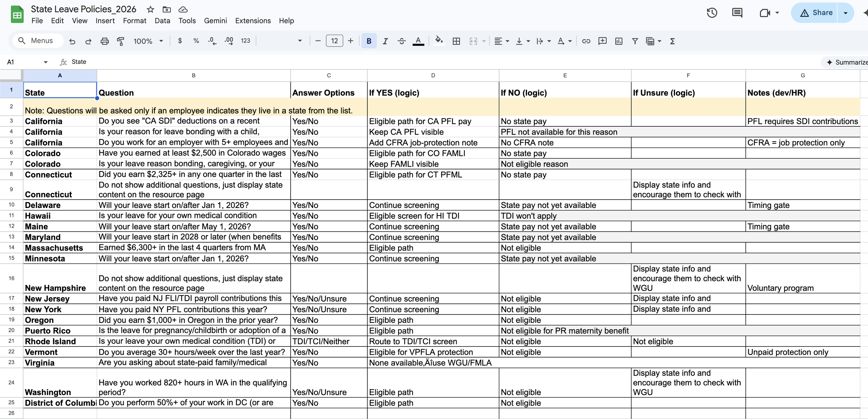Toggle bold formatting button
This screenshot has width=868, height=419.
[369, 41]
